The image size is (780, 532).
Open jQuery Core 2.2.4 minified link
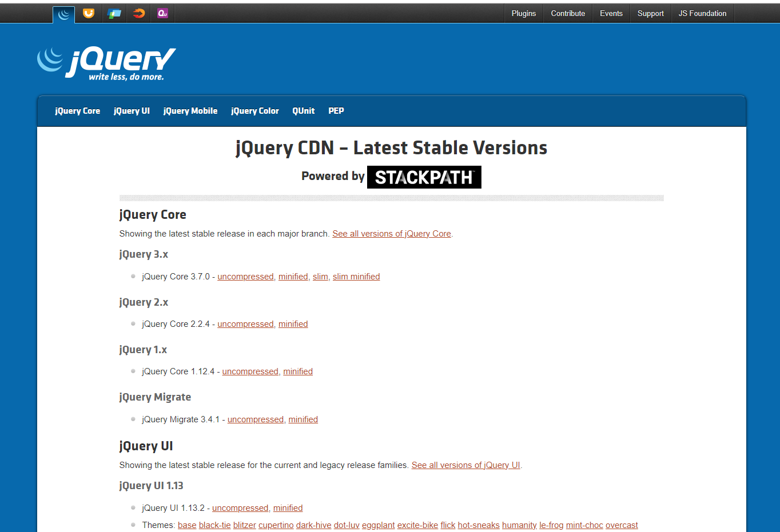pos(293,324)
